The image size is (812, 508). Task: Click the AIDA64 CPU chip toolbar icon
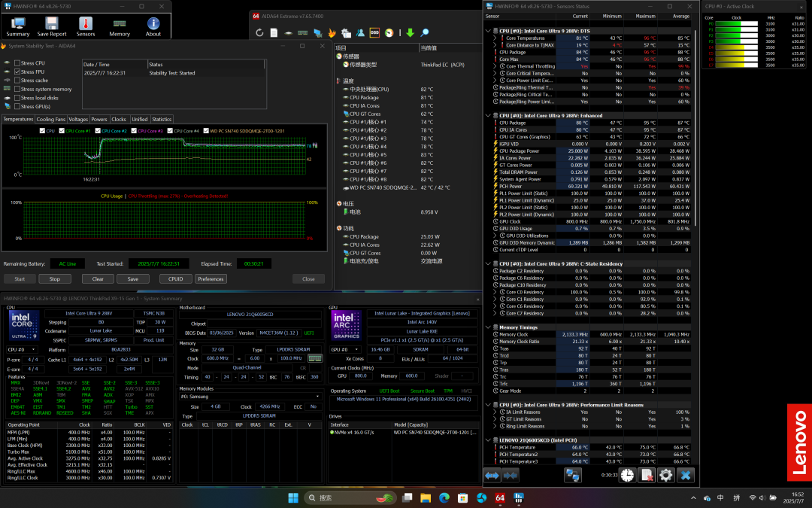[x=289, y=32]
